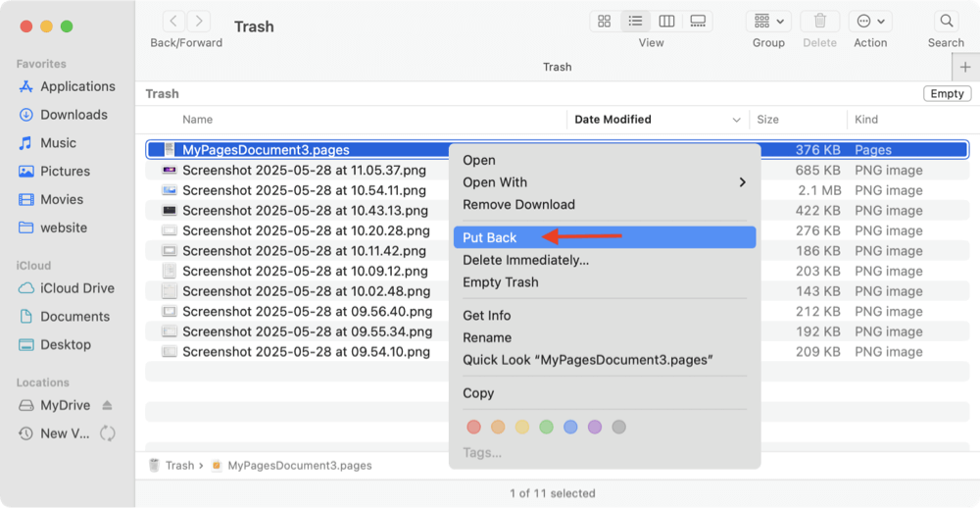This screenshot has height=508, width=980.
Task: Sort by Name column header
Action: (x=198, y=119)
